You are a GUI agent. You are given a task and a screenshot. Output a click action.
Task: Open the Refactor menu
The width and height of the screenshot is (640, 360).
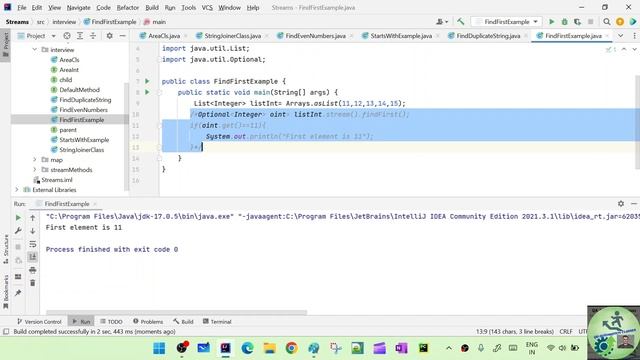(127, 8)
